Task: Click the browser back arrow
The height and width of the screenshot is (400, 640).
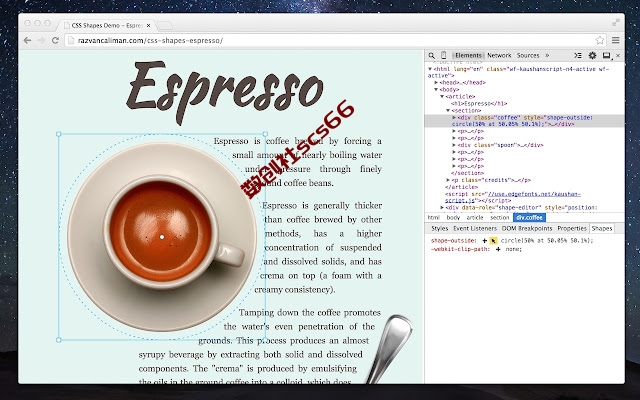Action: pyautogui.click(x=27, y=40)
